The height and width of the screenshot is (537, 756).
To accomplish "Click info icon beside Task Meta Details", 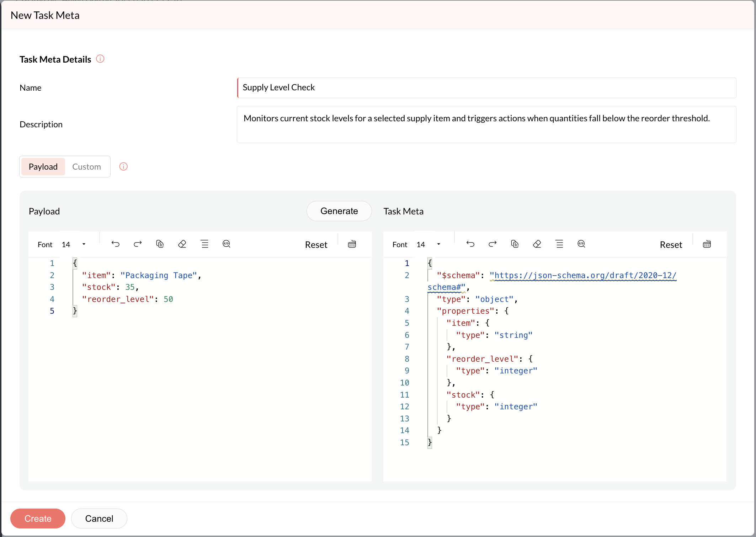I will 100,59.
